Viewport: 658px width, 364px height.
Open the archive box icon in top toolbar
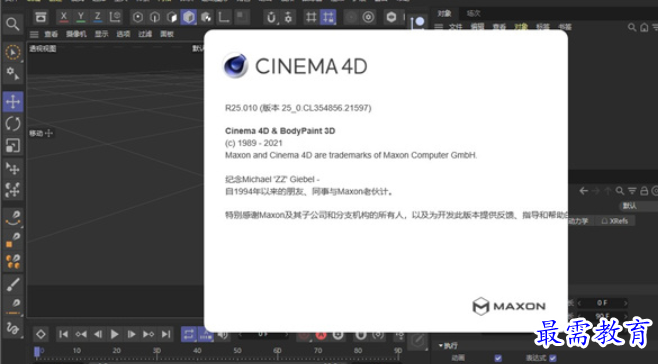tap(41, 17)
